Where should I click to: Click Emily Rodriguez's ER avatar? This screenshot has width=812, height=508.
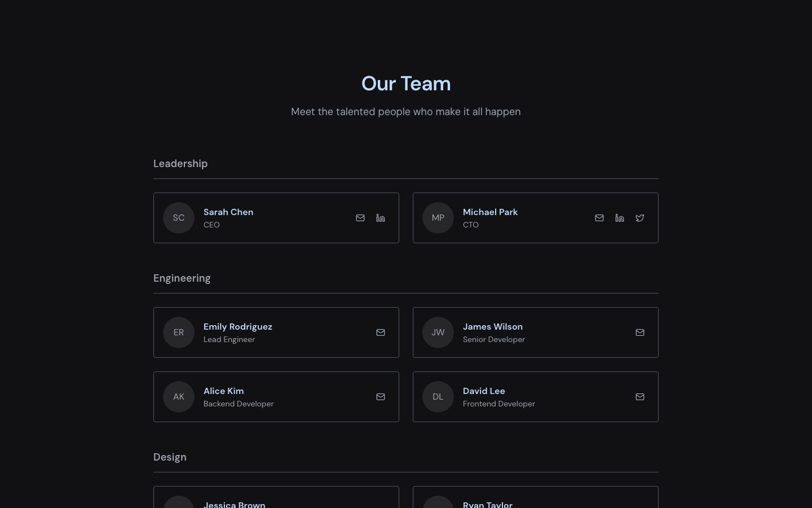pos(179,332)
